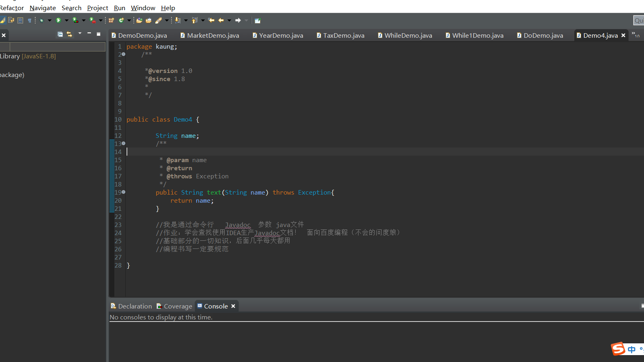Click the Search flashlight icon
The width and height of the screenshot is (644, 362).
click(x=159, y=20)
